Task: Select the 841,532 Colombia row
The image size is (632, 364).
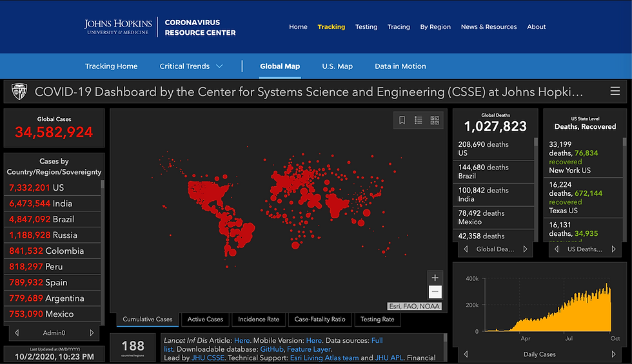Action: [x=52, y=251]
